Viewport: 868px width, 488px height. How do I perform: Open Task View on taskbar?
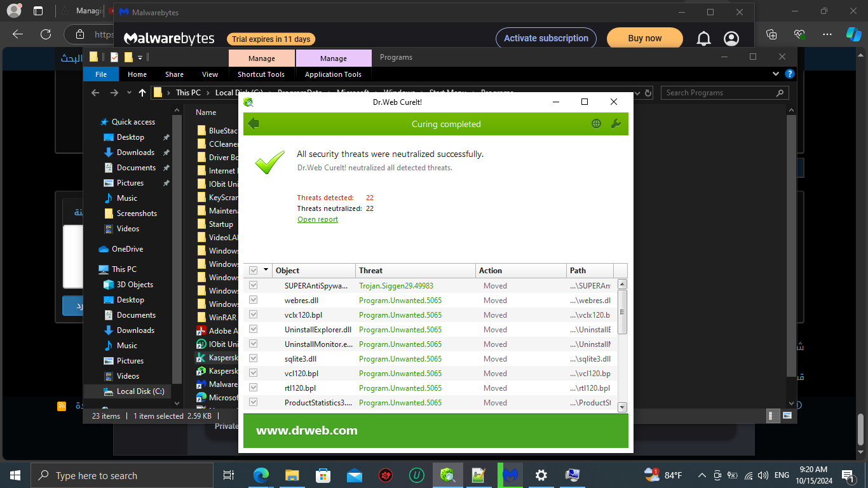[x=229, y=475]
